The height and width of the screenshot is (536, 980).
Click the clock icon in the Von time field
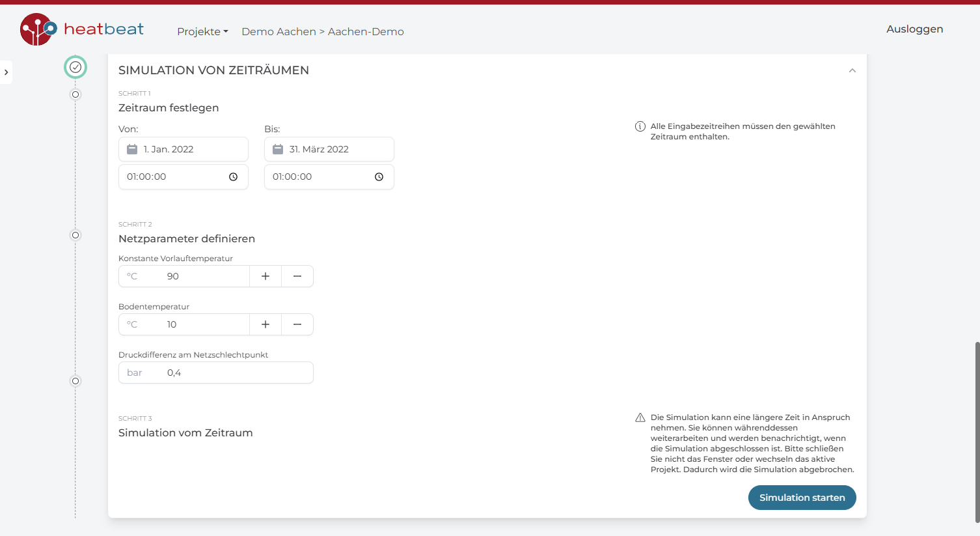coord(233,176)
